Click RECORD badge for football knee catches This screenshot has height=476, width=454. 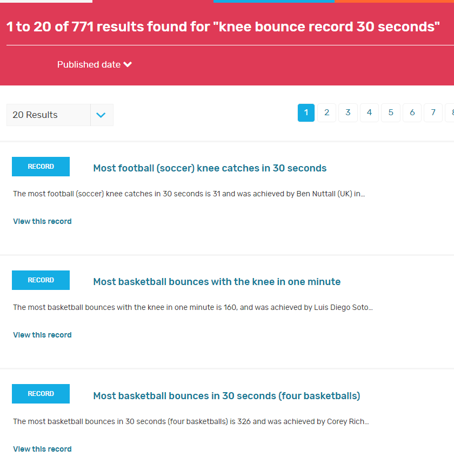[41, 167]
